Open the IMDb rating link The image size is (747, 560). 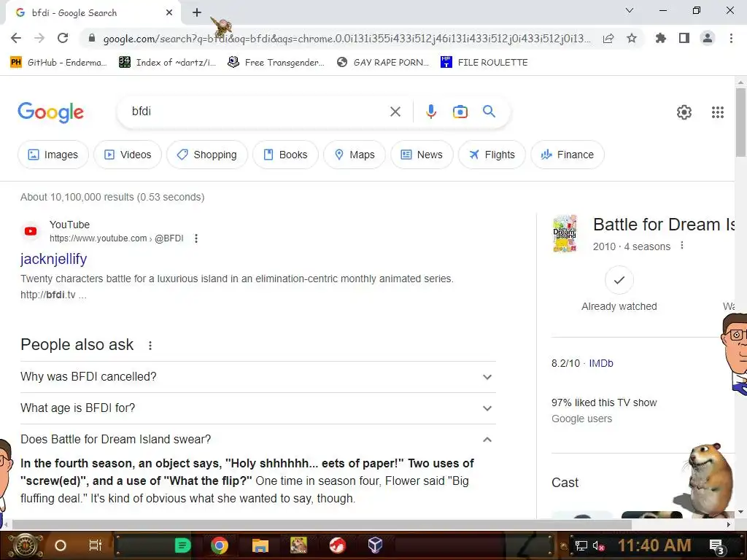[601, 363]
